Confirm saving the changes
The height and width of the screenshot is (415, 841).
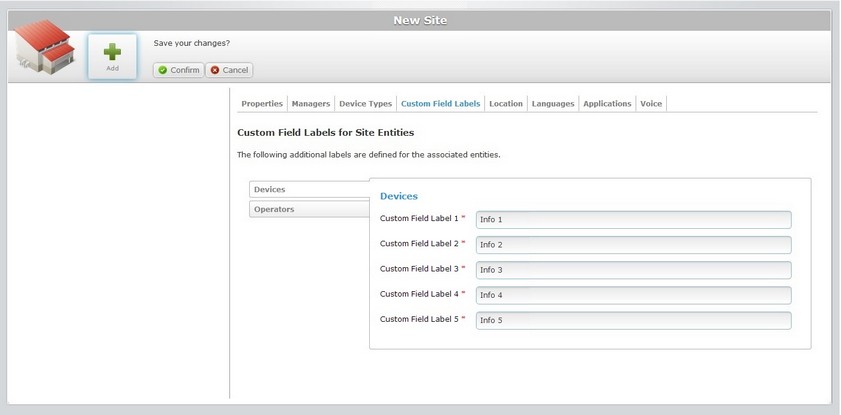pyautogui.click(x=179, y=70)
